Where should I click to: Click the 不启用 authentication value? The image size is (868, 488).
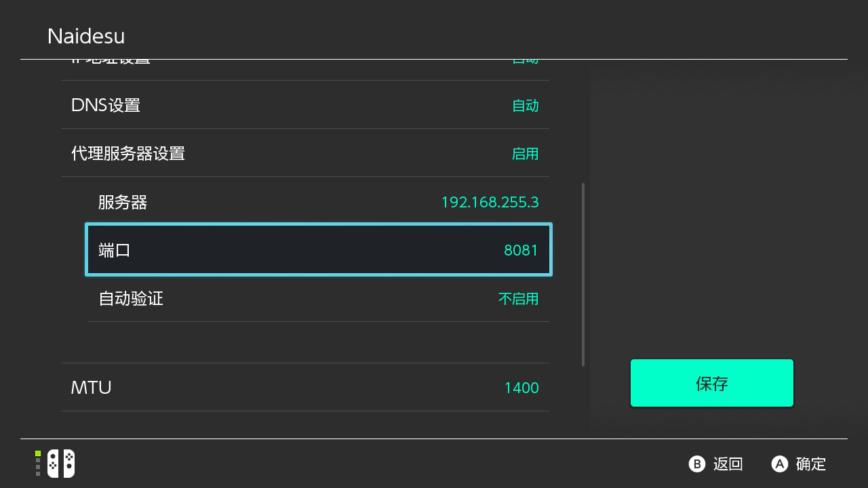point(518,298)
